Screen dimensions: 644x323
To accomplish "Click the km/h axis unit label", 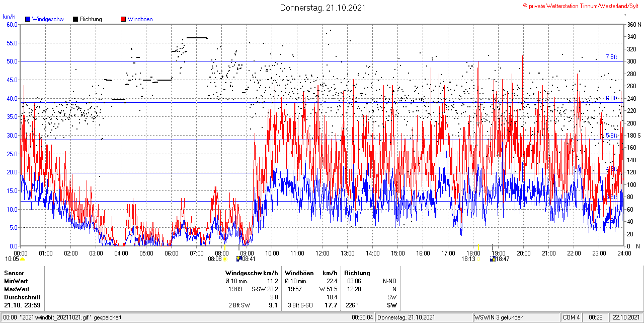I will pyautogui.click(x=9, y=17).
